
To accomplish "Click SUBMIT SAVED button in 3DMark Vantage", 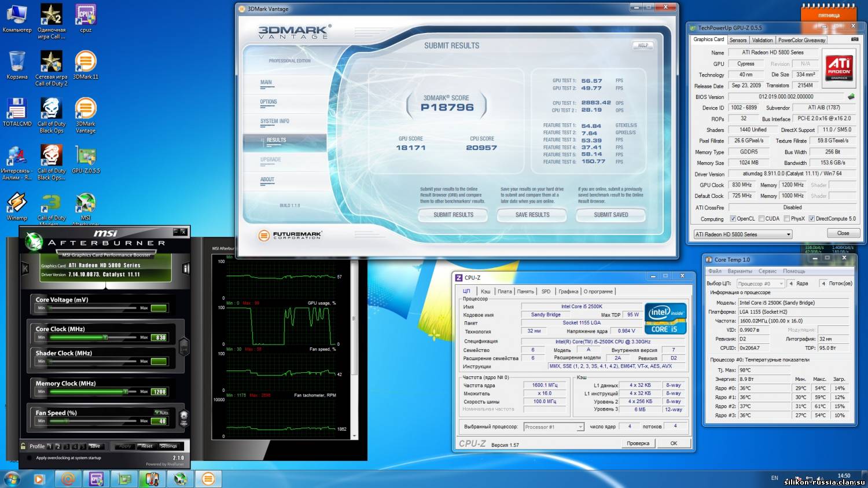I will [x=611, y=215].
